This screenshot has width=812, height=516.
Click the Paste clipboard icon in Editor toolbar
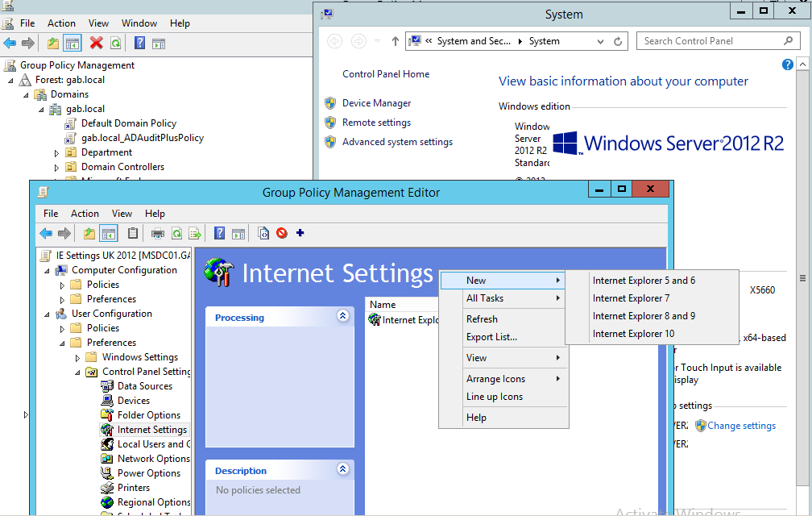[133, 234]
